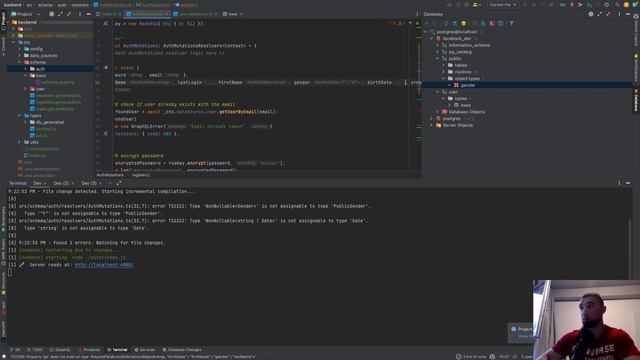The image size is (640, 360).
Task: Select facebook_dev database node
Action: [x=456, y=38]
